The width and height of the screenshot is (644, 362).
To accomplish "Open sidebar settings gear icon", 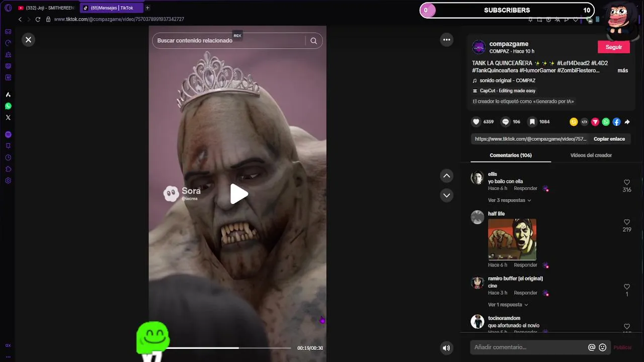I will click(x=8, y=180).
